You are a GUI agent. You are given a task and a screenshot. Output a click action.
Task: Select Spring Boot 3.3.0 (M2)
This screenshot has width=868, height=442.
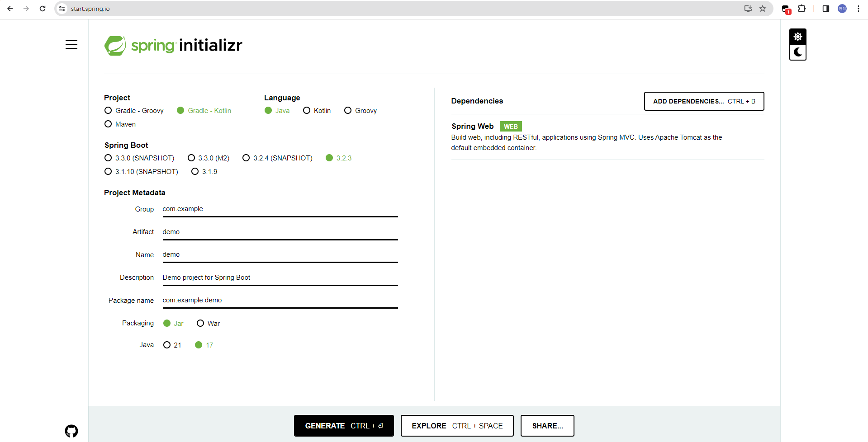point(209,158)
